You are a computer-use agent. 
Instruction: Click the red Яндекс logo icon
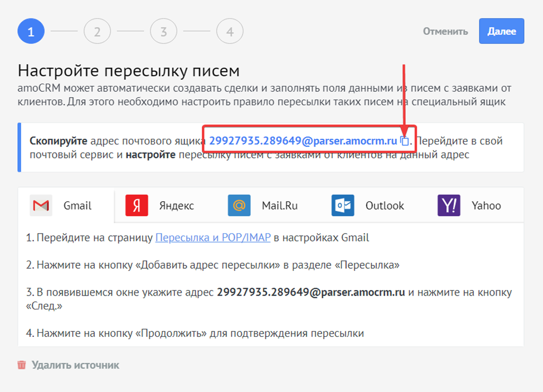(137, 205)
